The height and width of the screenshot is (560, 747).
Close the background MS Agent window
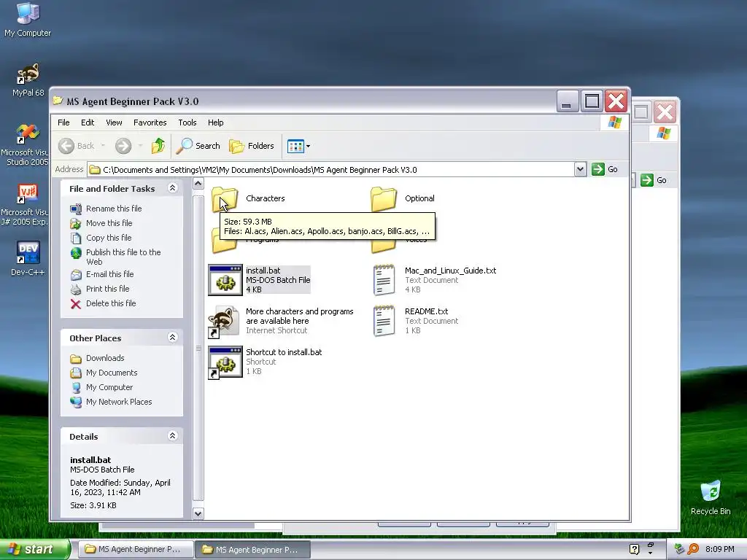(665, 112)
